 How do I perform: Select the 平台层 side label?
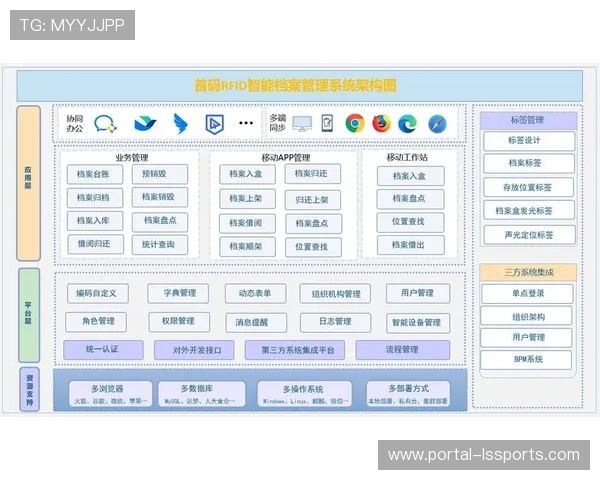(x=29, y=315)
